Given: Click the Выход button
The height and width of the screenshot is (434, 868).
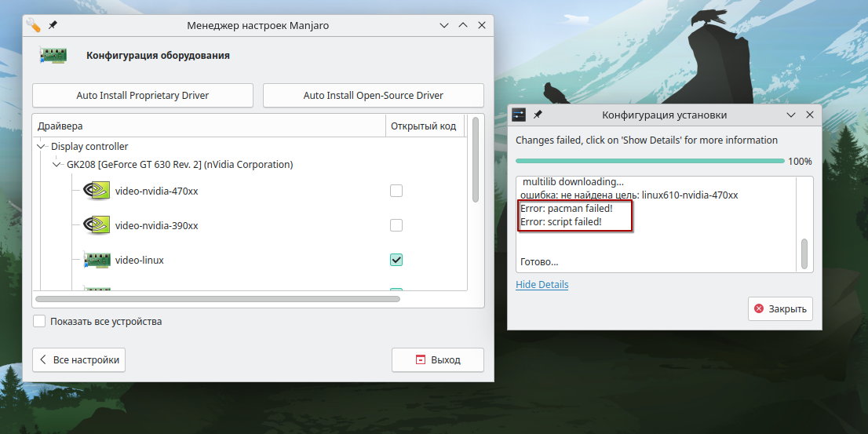Looking at the screenshot, I should tap(438, 359).
